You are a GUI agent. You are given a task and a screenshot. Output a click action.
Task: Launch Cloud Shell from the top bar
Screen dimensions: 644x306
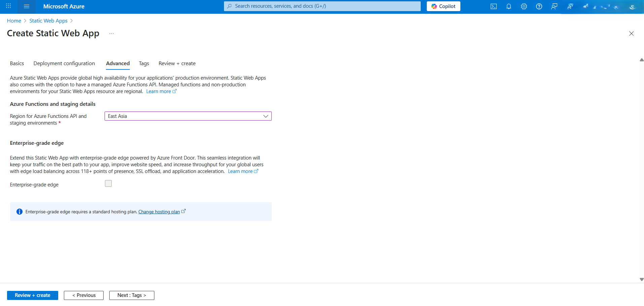click(x=493, y=6)
